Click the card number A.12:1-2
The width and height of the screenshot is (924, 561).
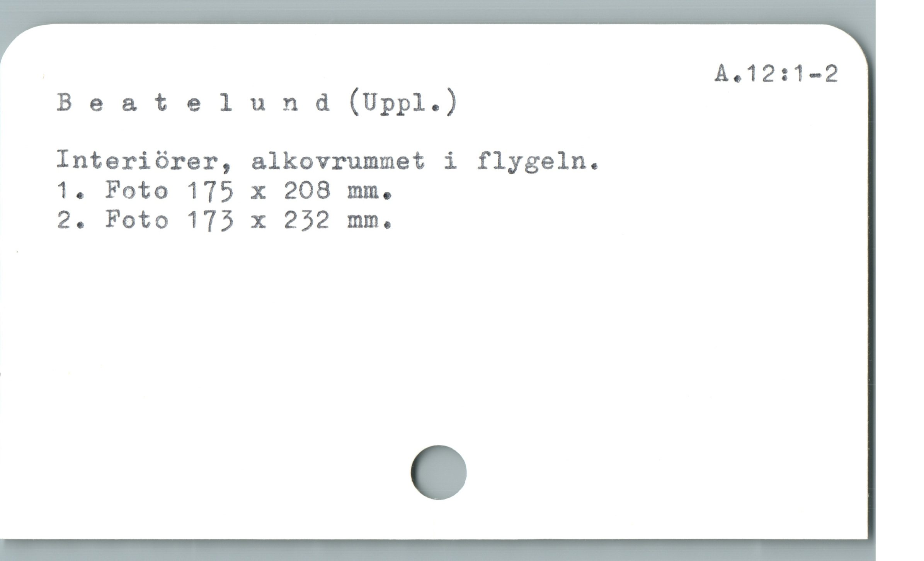(x=776, y=74)
